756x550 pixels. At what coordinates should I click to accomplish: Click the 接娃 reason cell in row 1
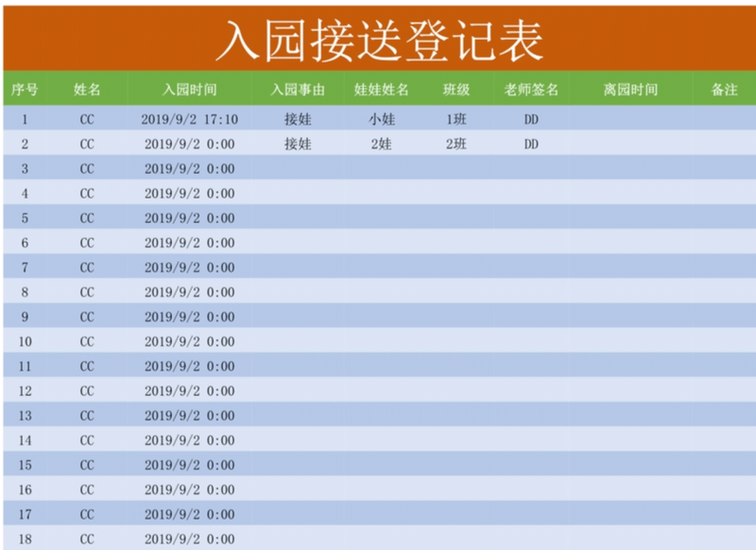click(x=298, y=120)
